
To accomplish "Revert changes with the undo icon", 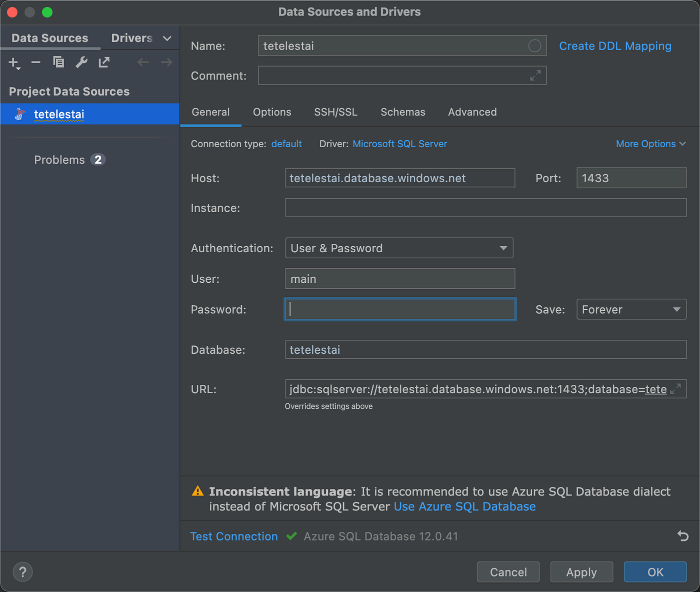I will click(x=683, y=536).
